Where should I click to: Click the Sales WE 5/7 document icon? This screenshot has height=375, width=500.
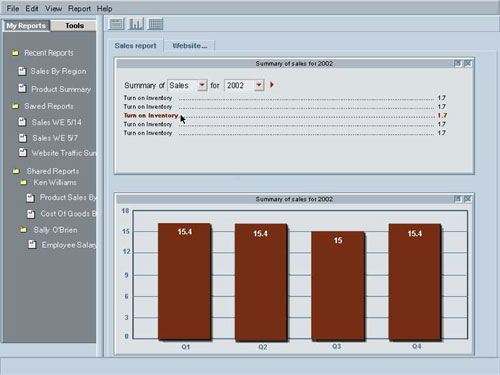pyautogui.click(x=22, y=137)
